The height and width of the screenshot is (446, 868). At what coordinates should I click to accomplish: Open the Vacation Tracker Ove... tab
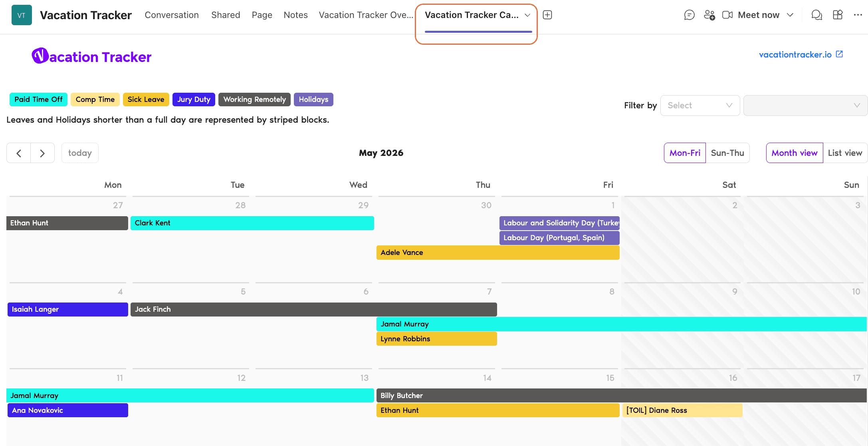coord(366,15)
